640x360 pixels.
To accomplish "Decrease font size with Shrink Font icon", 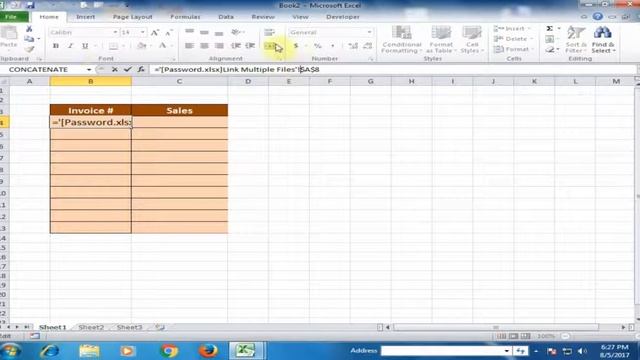I will pyautogui.click(x=169, y=33).
